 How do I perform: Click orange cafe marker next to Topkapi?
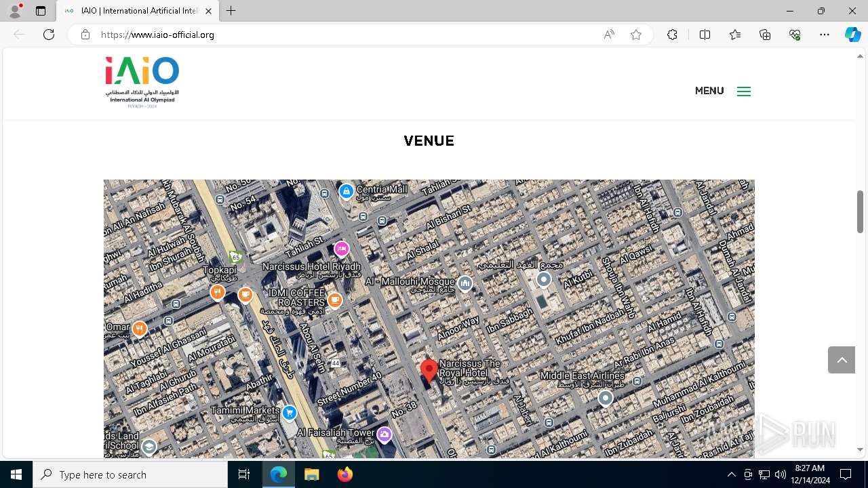click(x=245, y=295)
